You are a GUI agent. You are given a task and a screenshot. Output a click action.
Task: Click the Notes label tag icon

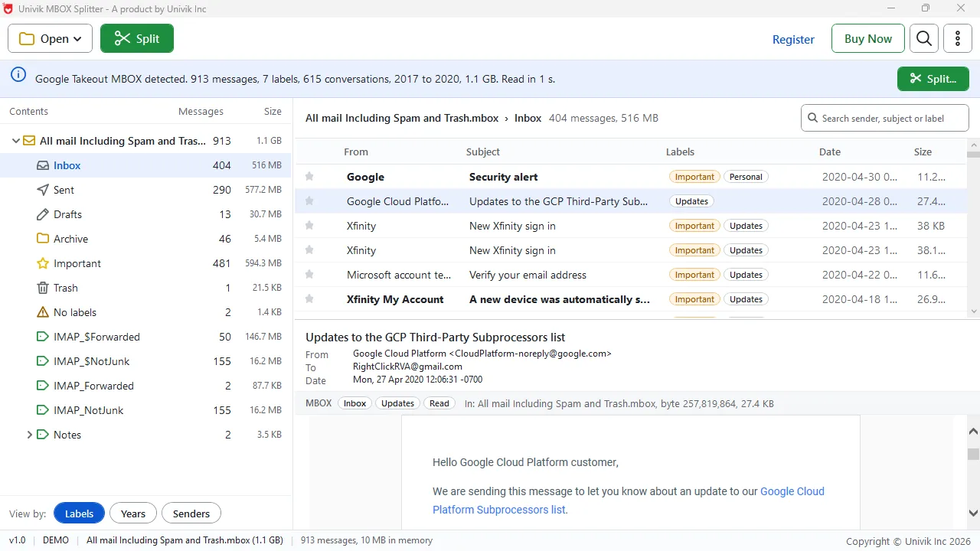(x=43, y=435)
